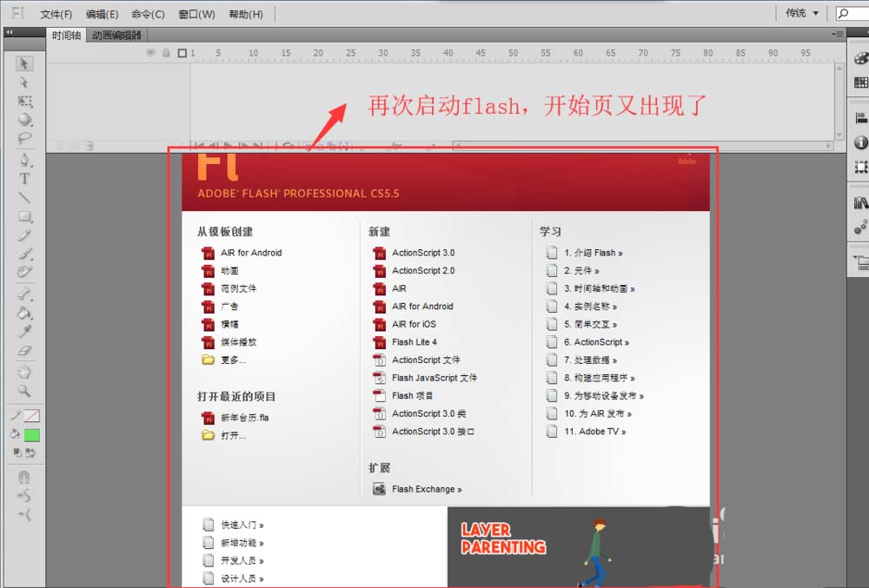Click the stroke color swatch
The height and width of the screenshot is (588, 869).
(31, 416)
